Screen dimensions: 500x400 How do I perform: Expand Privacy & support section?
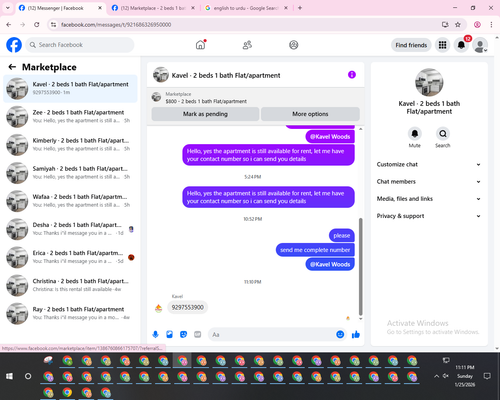pos(429,216)
